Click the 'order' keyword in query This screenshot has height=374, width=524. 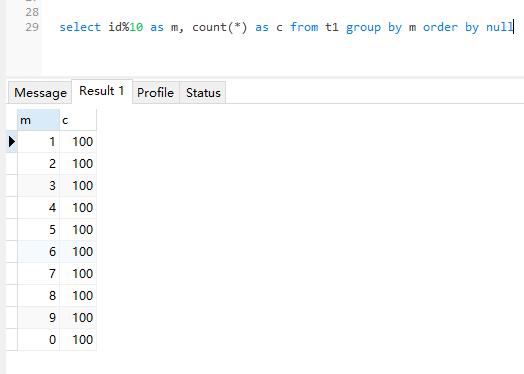click(x=440, y=27)
